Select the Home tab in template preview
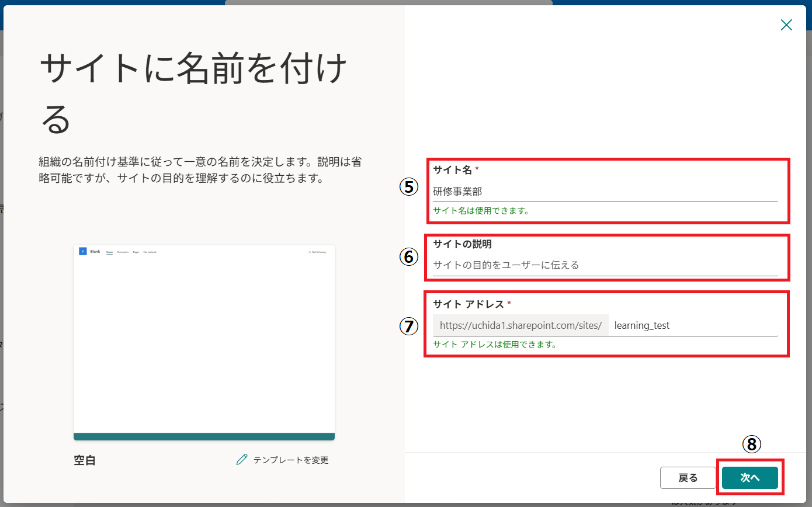Image resolution: width=812 pixels, height=507 pixels. [109, 252]
